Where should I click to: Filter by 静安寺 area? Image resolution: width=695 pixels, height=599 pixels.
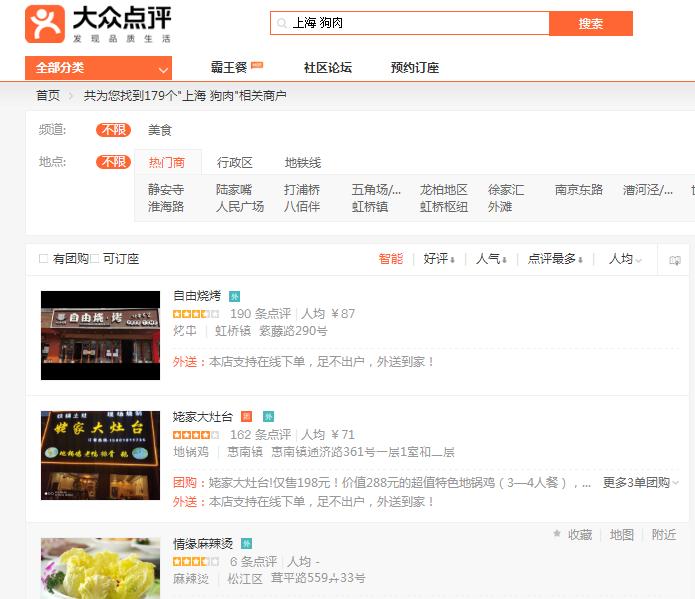click(166, 190)
